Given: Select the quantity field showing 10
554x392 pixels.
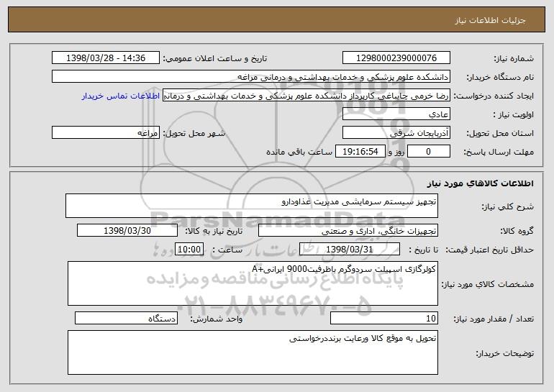Looking at the screenshot, I should (384, 318).
